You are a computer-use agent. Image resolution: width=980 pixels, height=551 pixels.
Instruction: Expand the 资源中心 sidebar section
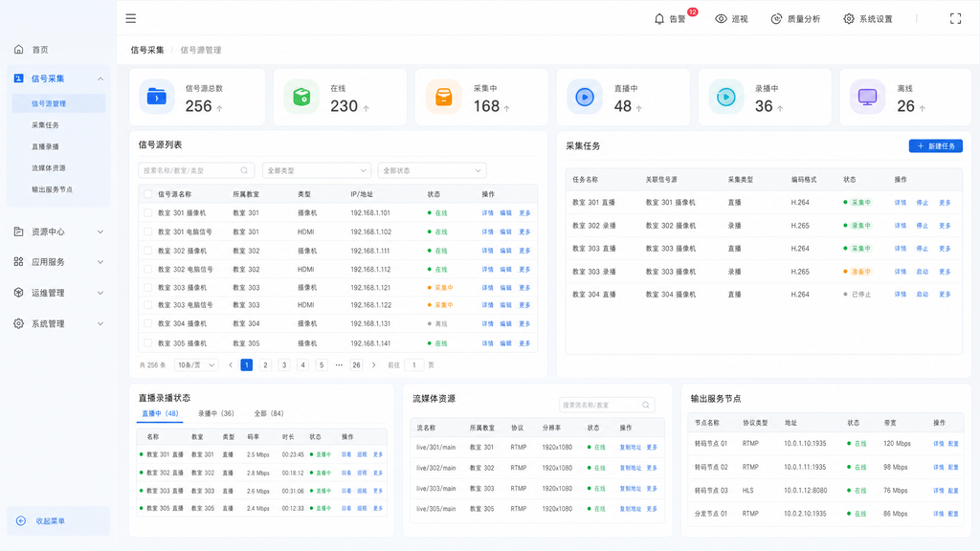click(x=100, y=231)
